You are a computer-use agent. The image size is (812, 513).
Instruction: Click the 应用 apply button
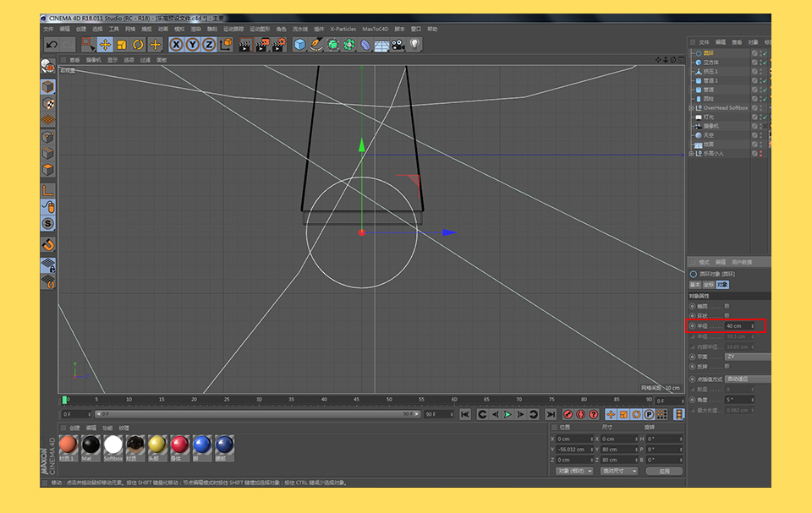coord(665,471)
